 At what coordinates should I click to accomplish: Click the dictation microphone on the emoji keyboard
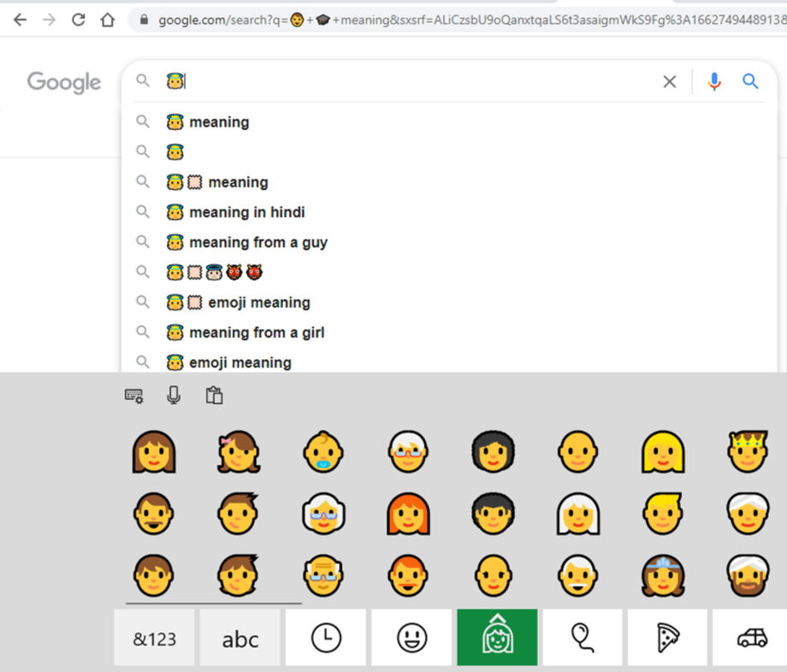[174, 394]
